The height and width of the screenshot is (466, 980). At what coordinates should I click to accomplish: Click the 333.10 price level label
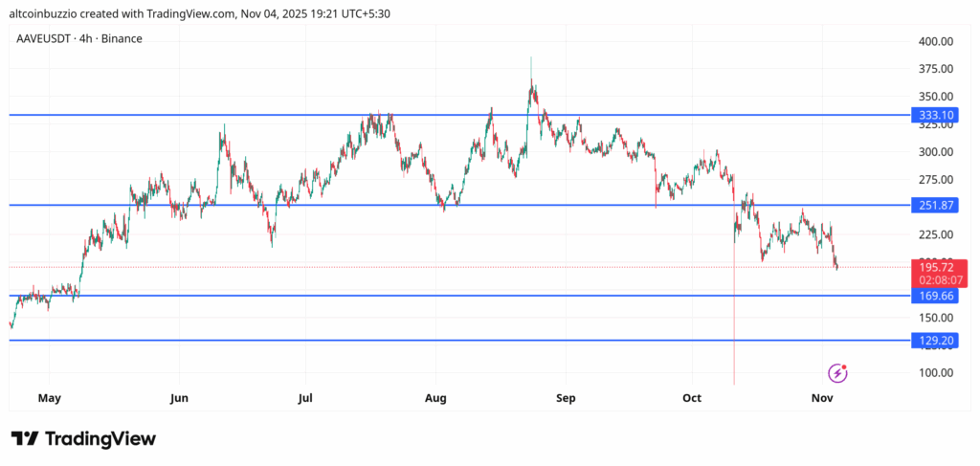tap(934, 115)
